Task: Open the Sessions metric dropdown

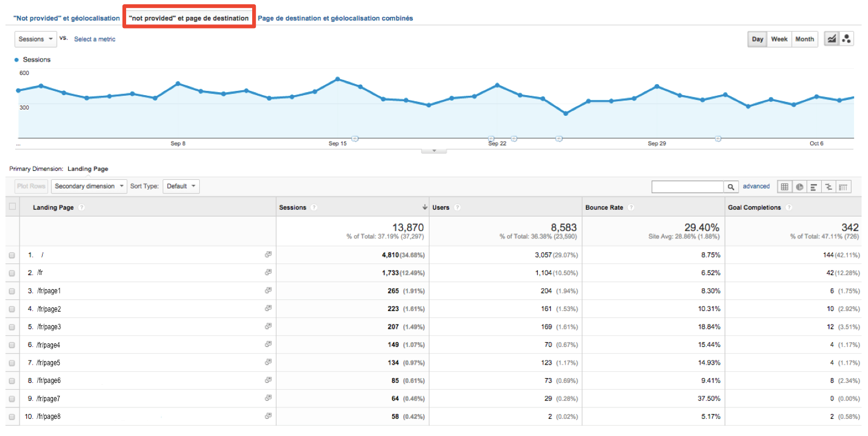Action: pos(35,39)
